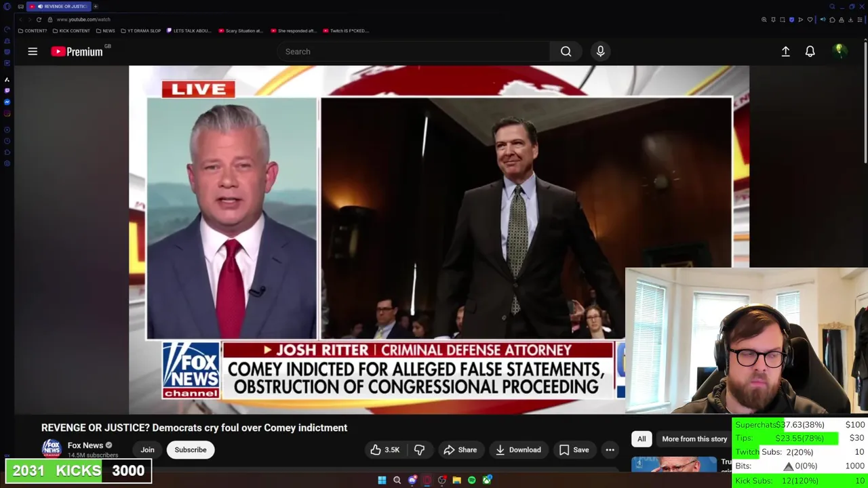Open the YouTube hamburger guide menu
Screen dimensions: 868x488
pyautogui.click(x=33, y=52)
